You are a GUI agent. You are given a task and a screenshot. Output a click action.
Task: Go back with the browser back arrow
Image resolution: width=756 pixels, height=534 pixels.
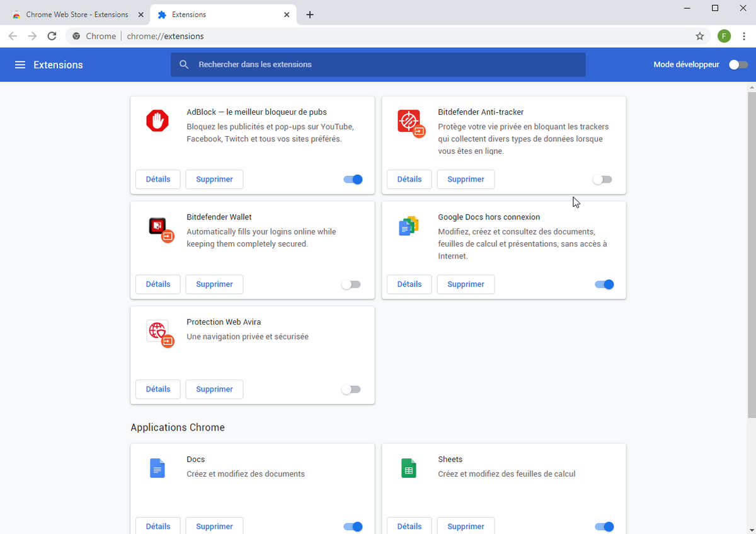[13, 36]
